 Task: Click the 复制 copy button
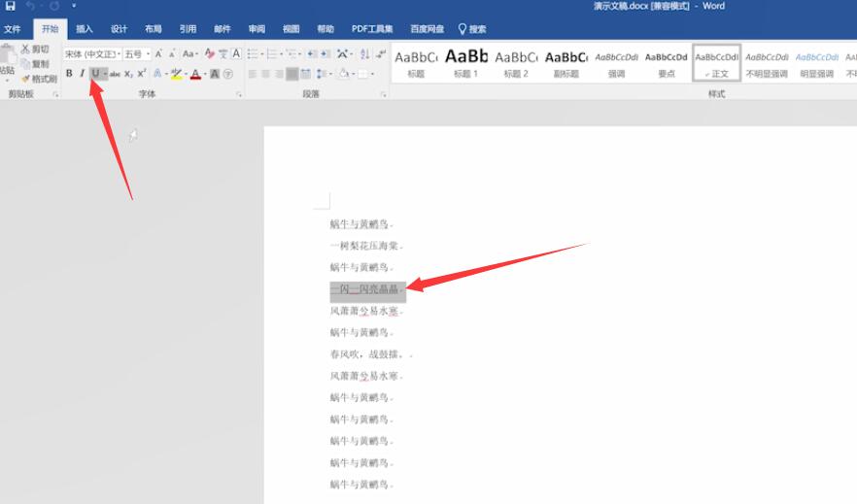[36, 64]
